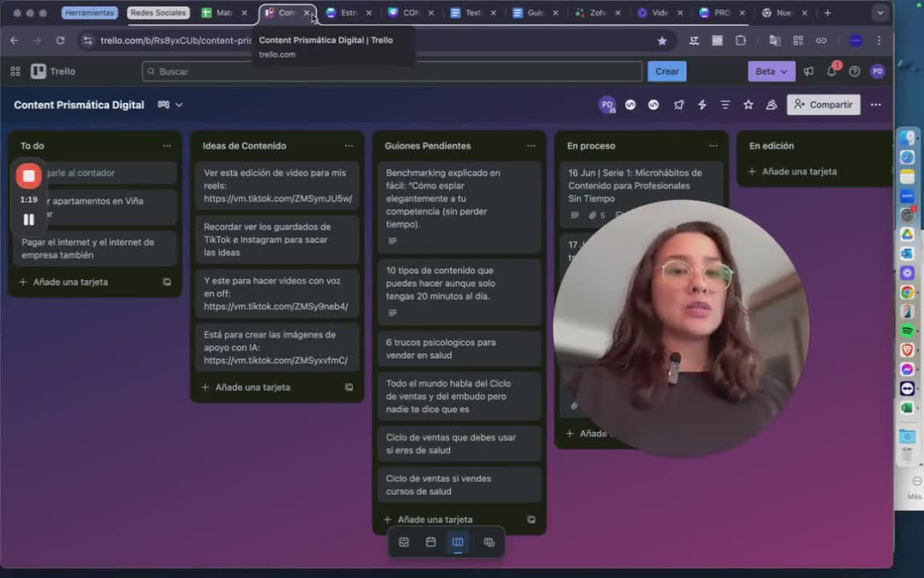Open card 'Pagar el internet y el internet de empresa'
Viewport: 924px width, 578px height.
click(95, 248)
